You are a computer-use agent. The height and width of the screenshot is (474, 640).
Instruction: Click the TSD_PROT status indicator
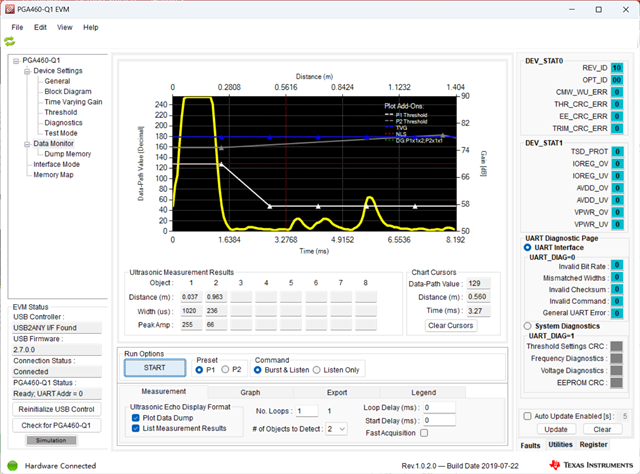tap(618, 151)
